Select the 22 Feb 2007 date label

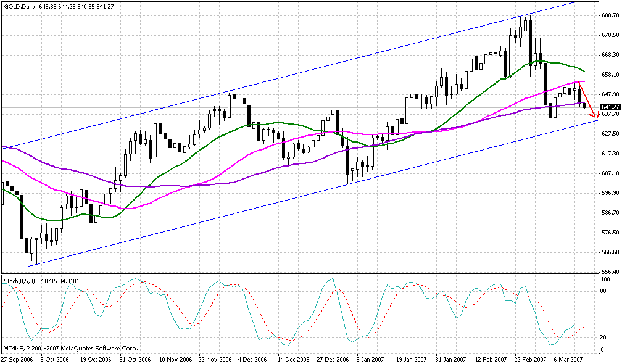click(531, 359)
